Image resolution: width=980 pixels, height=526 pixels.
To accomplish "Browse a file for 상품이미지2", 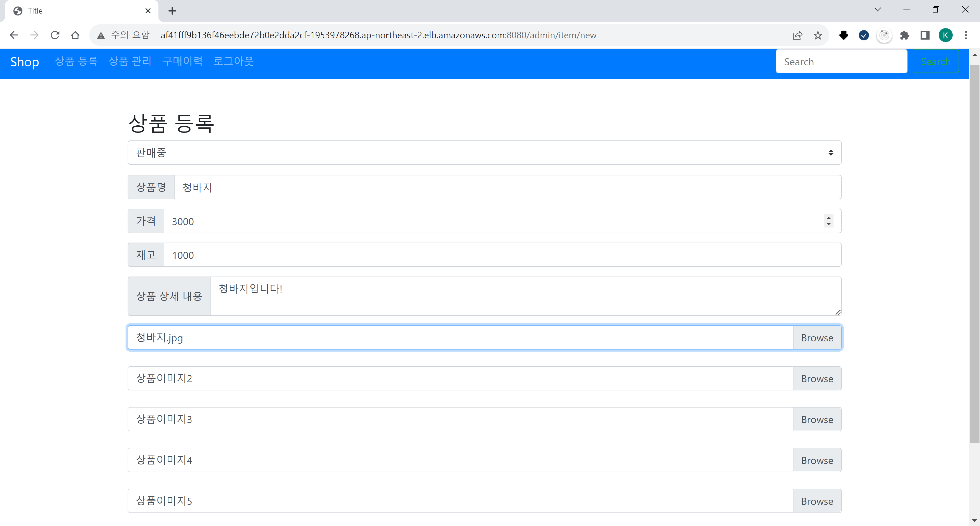I will (x=817, y=378).
